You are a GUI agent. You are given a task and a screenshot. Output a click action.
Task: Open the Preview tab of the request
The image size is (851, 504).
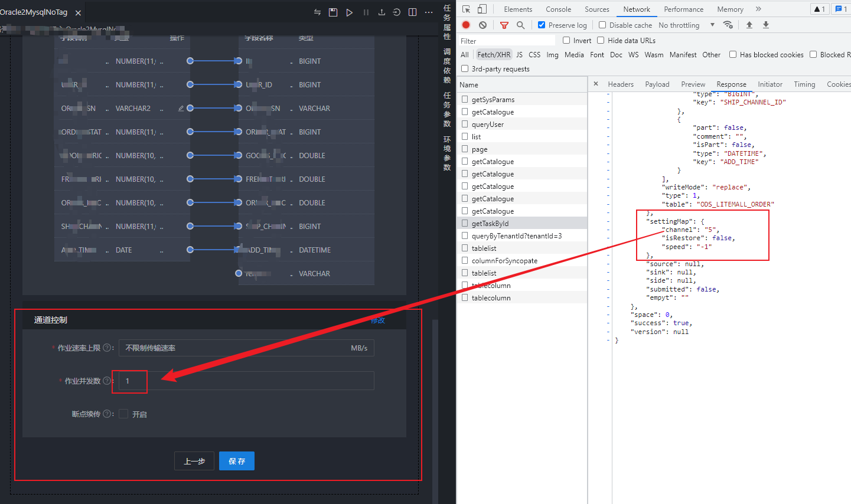pos(693,84)
